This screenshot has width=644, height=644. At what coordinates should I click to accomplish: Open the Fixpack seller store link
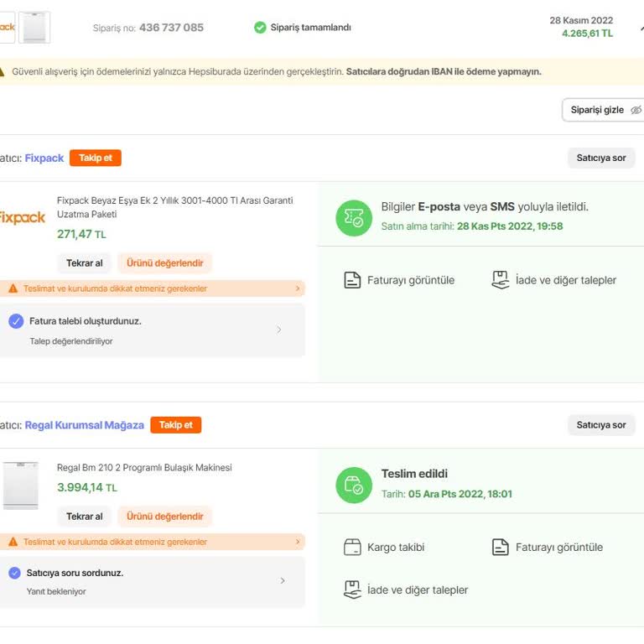pyautogui.click(x=44, y=158)
